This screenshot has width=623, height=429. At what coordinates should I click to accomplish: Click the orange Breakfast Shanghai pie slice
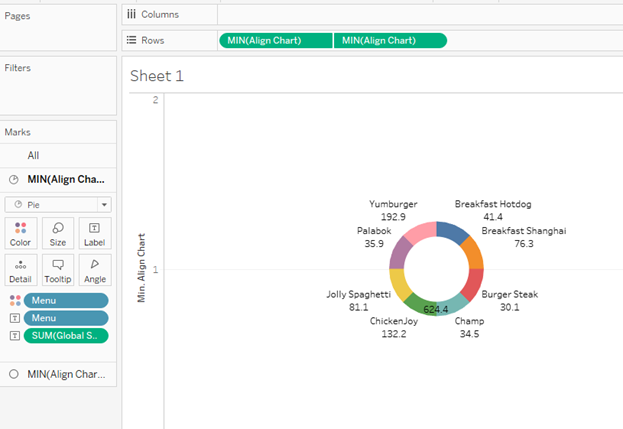pyautogui.click(x=472, y=253)
